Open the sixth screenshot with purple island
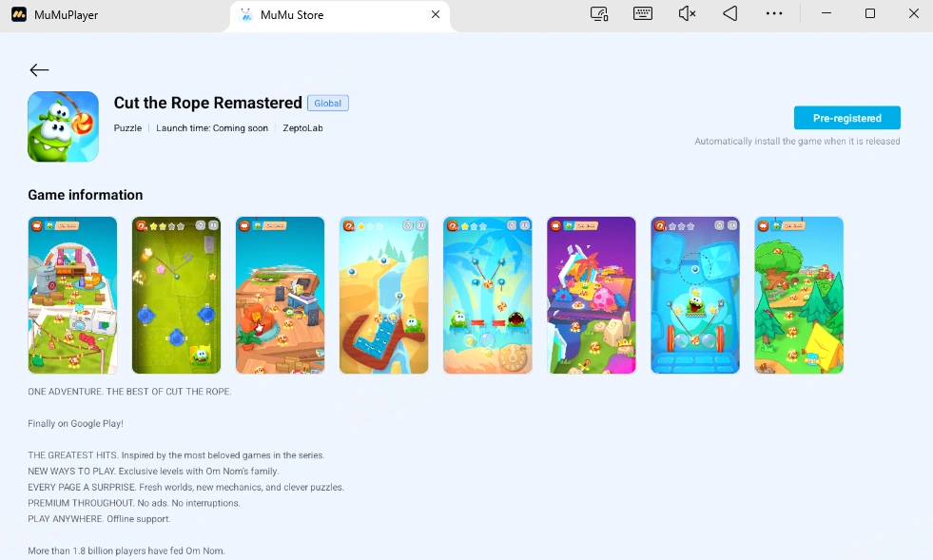The image size is (933, 560). point(592,295)
